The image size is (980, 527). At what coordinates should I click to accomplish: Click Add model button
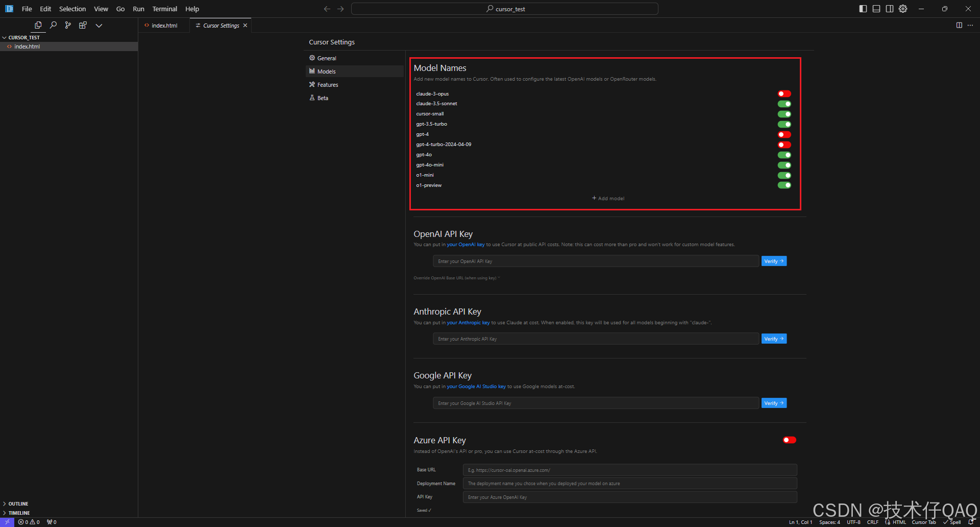pos(608,198)
